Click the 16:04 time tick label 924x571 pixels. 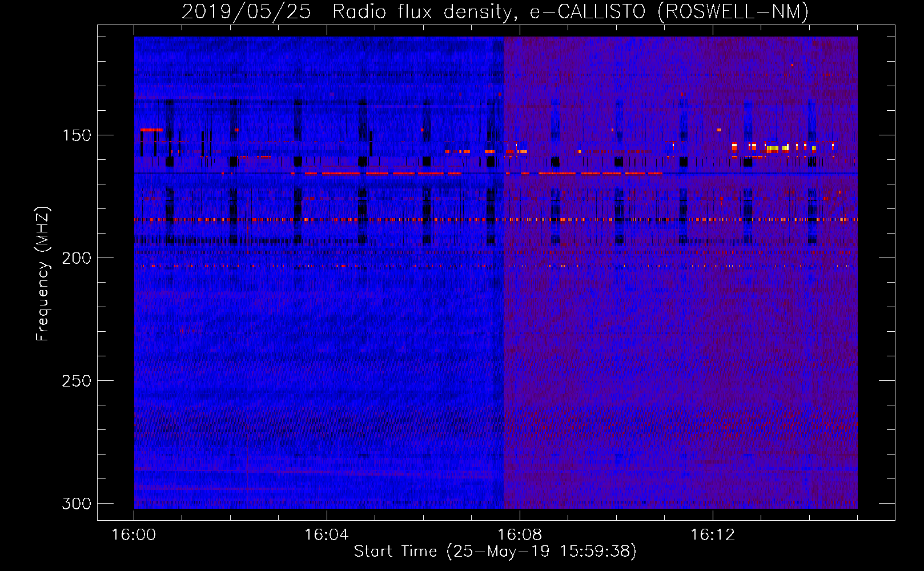tap(327, 534)
